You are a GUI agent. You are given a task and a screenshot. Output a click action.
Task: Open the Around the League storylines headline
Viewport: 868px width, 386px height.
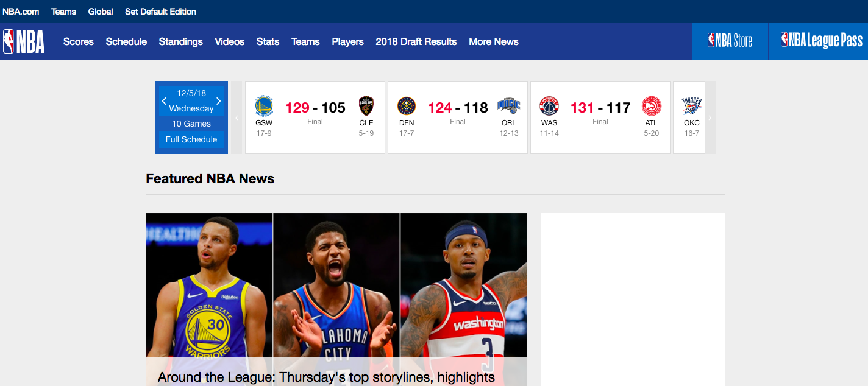[326, 377]
